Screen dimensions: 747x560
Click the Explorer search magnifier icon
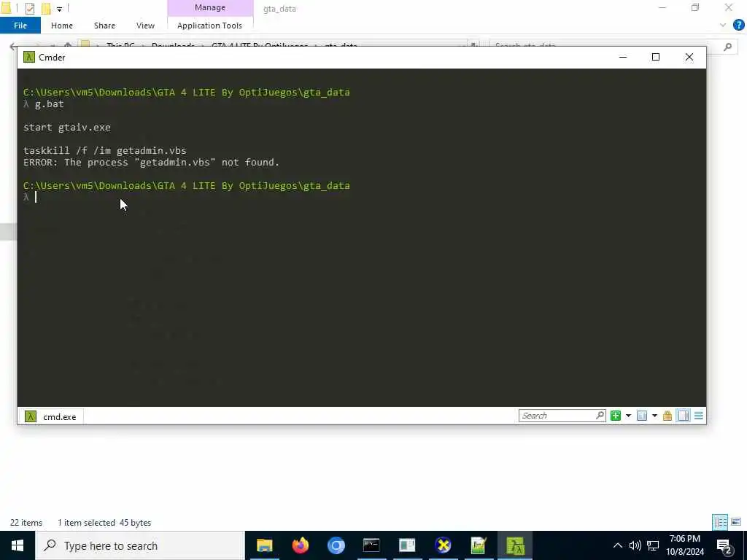(x=727, y=47)
